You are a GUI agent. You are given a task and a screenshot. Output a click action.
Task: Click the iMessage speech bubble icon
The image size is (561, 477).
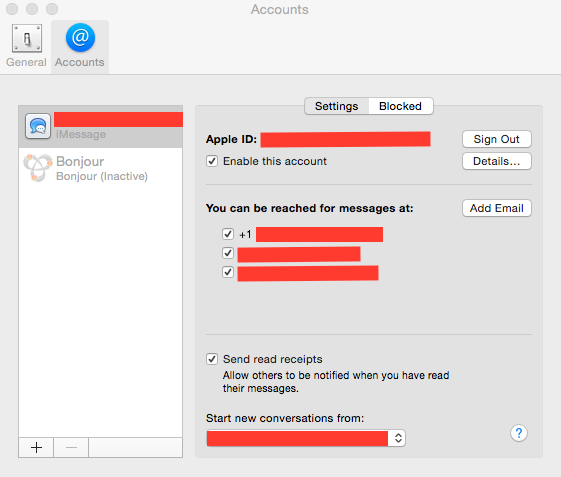[x=38, y=126]
